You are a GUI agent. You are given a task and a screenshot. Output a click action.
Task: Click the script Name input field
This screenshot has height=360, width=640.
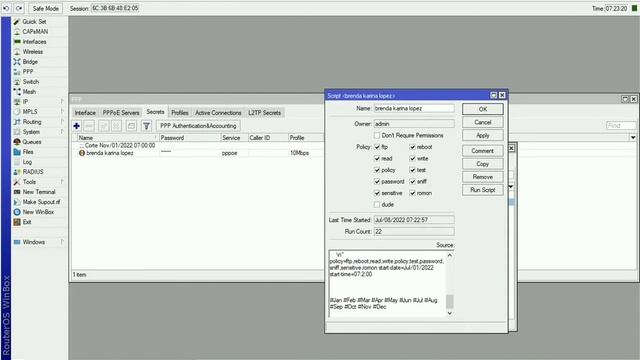coord(414,109)
